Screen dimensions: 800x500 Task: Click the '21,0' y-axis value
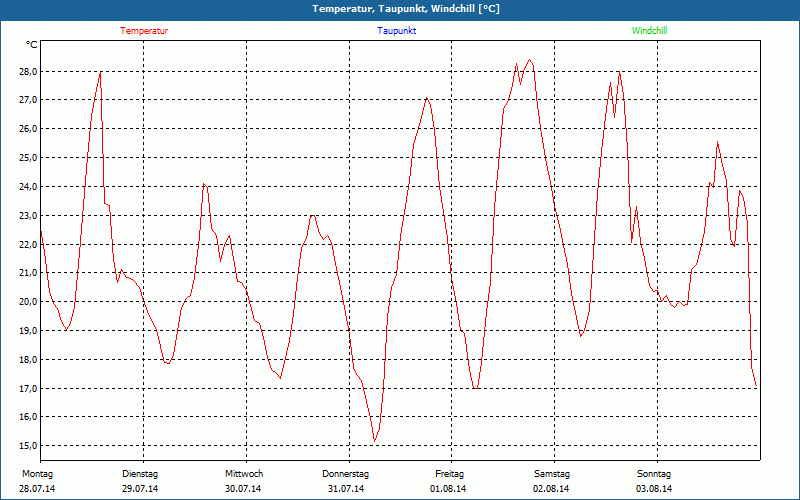[29, 273]
